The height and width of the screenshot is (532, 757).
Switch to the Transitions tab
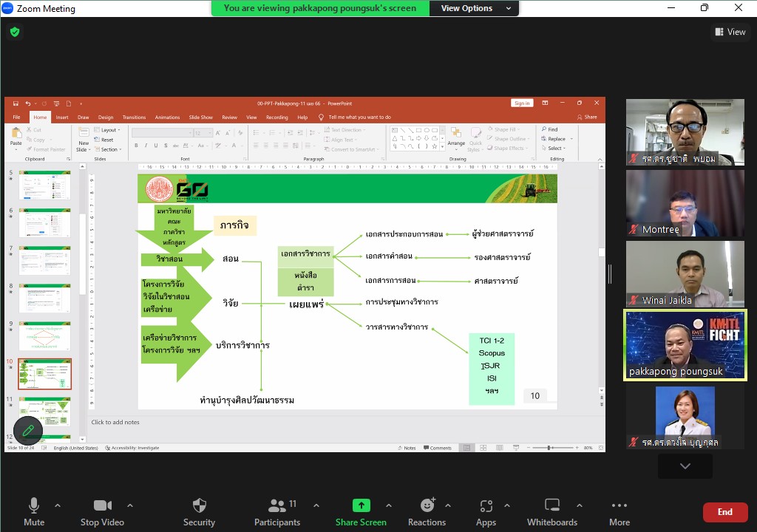pos(134,117)
